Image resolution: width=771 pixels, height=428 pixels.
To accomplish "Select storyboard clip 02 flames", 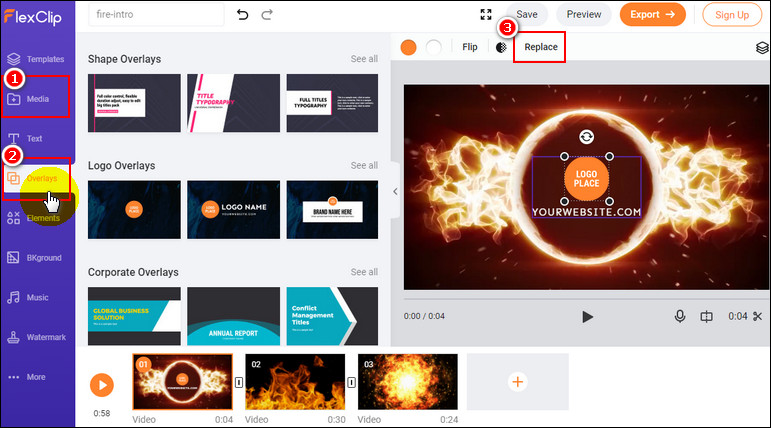I will pyautogui.click(x=295, y=382).
